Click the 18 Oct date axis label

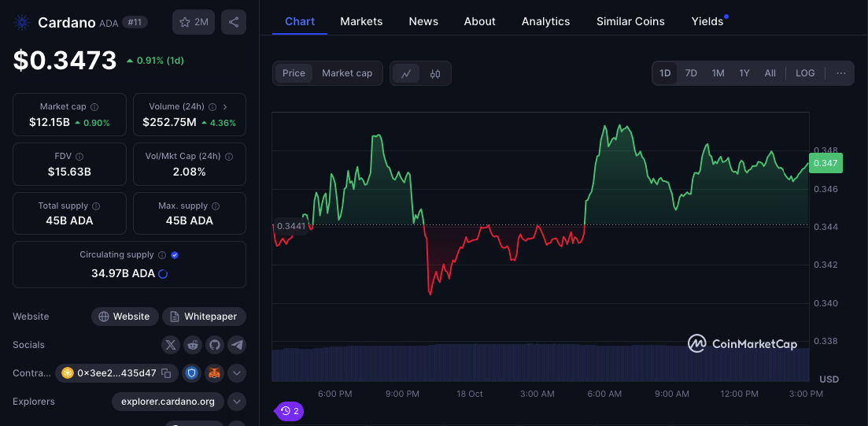[470, 394]
